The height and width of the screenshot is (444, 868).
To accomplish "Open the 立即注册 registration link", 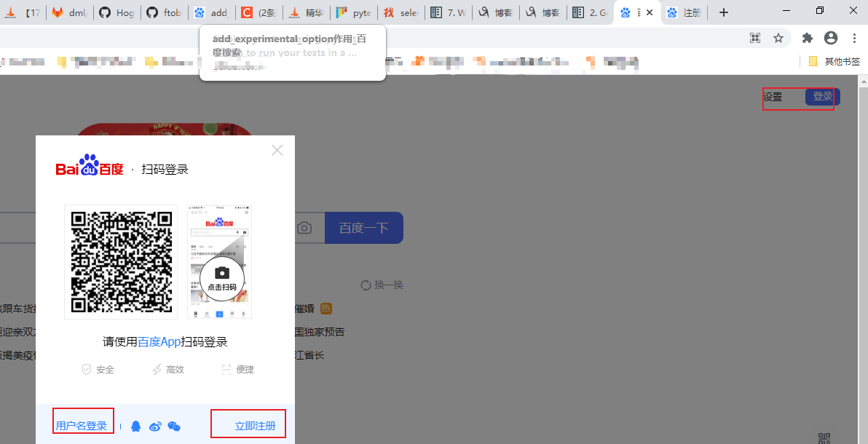I will pos(255,426).
